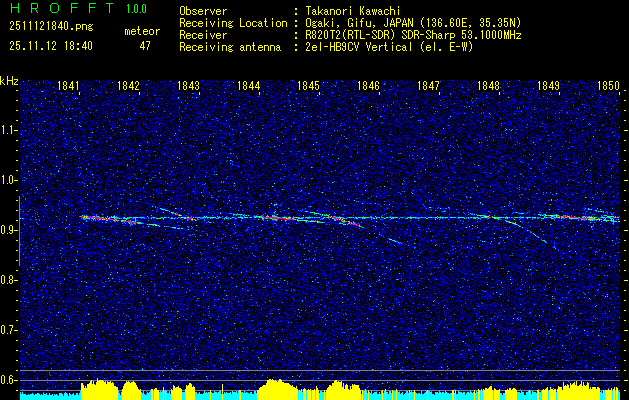Click time marker 1844

click(248, 86)
